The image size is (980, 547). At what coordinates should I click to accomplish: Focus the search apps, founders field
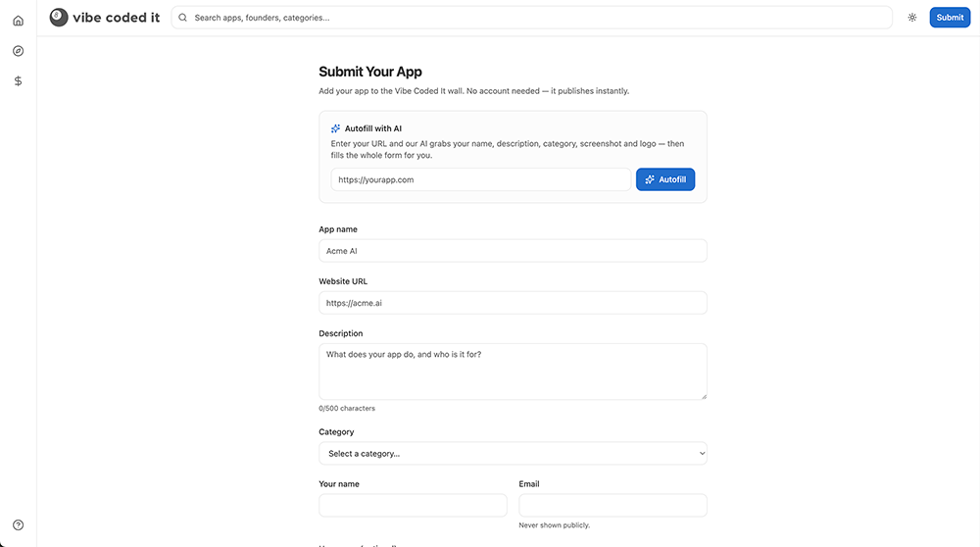[532, 18]
